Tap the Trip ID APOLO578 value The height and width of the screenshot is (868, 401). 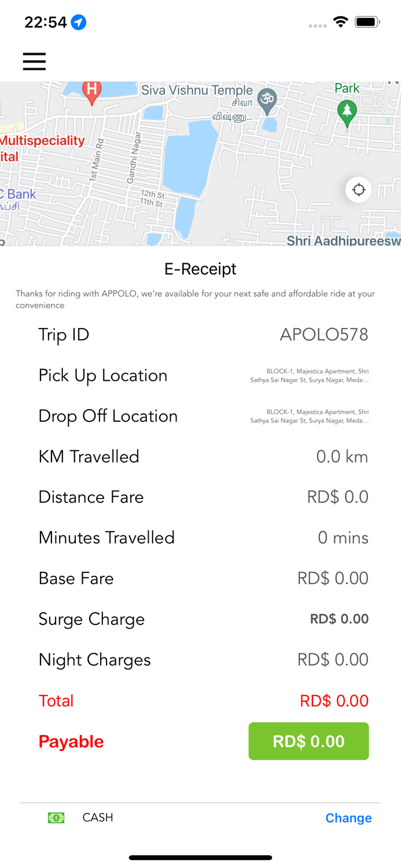[x=324, y=334]
